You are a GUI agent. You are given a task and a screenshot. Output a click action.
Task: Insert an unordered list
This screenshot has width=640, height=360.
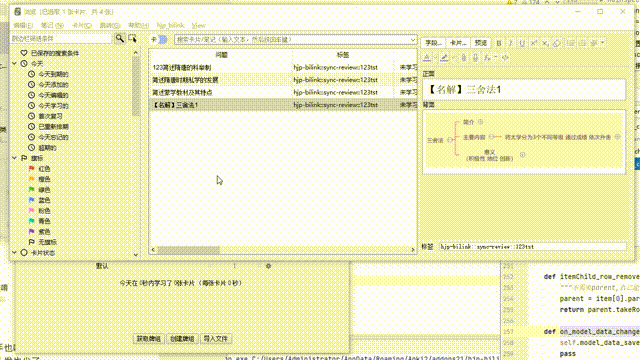click(571, 43)
